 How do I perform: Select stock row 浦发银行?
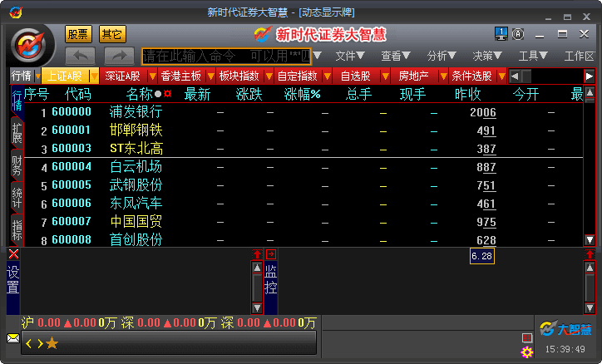pos(303,112)
